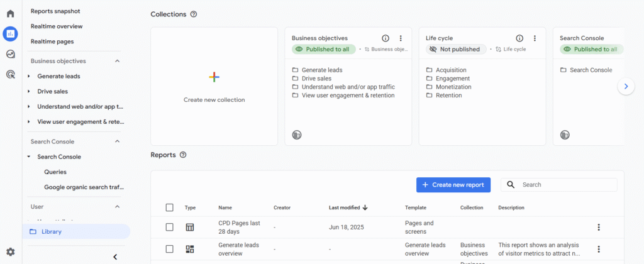The image size is (644, 264).
Task: Open the Admin settings gear
Action: click(x=10, y=251)
